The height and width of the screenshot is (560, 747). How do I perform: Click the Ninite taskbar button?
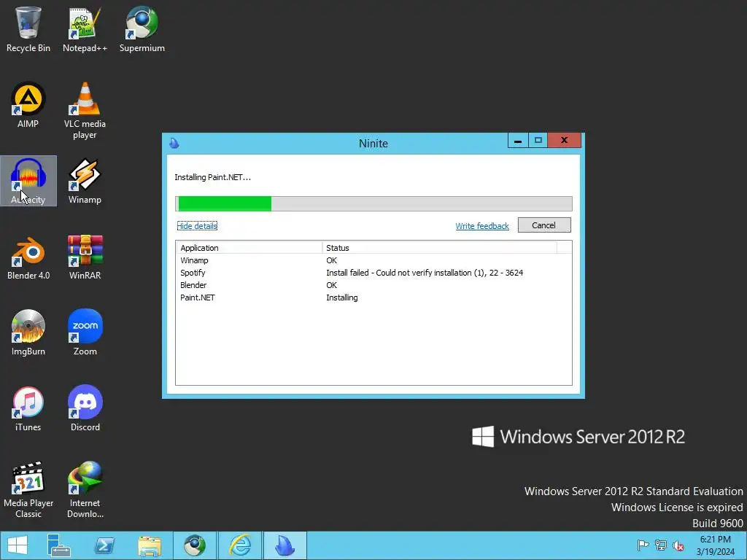tap(285, 545)
